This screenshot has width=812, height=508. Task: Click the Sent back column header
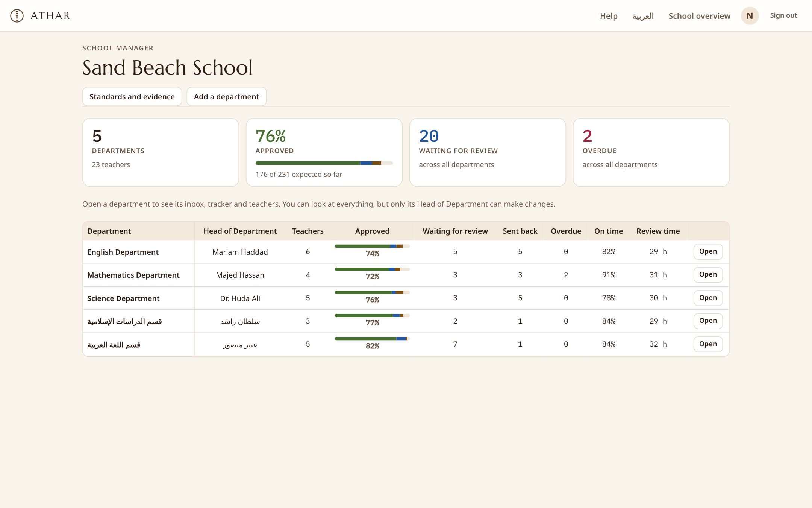520,231
